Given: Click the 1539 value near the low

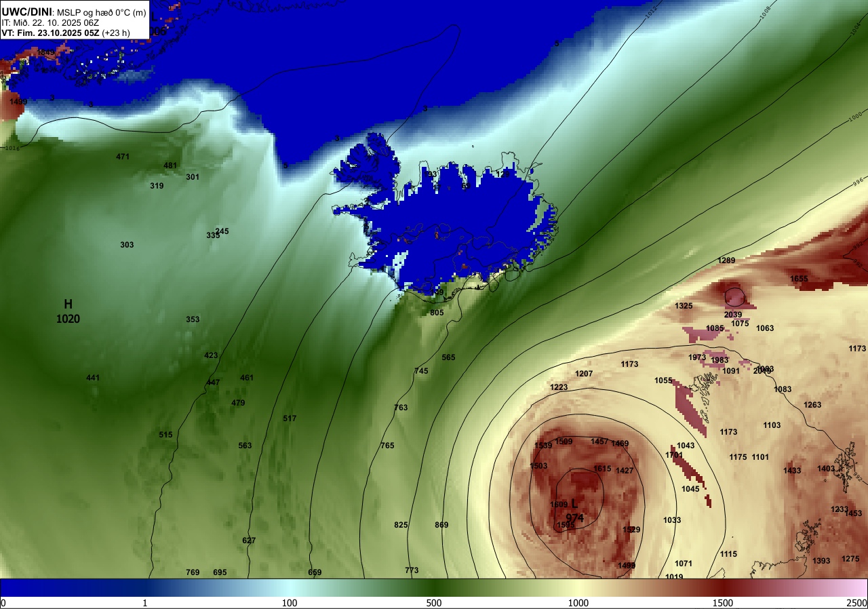Looking at the screenshot, I should pos(543,446).
